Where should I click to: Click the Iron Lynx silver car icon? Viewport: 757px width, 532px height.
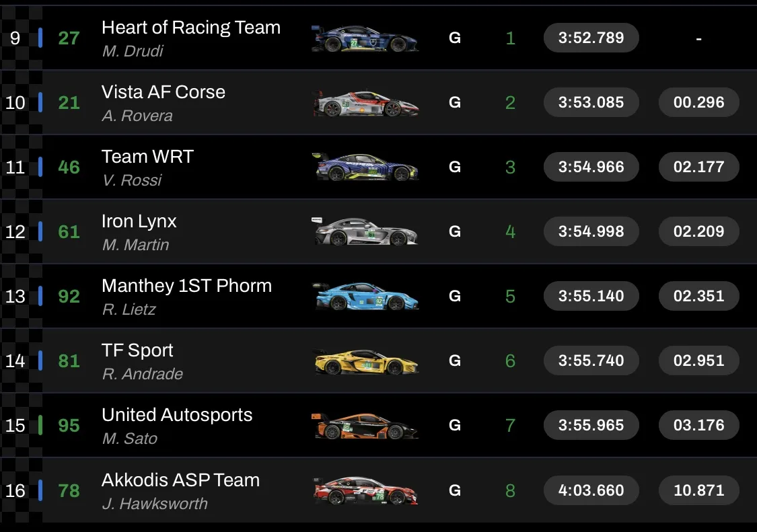(365, 231)
